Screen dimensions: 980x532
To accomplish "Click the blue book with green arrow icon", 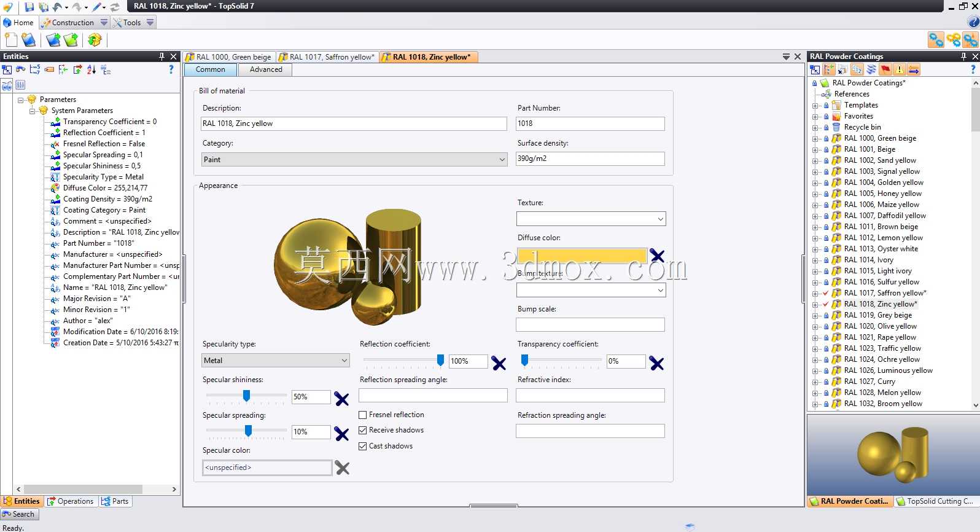I will click(x=53, y=40).
